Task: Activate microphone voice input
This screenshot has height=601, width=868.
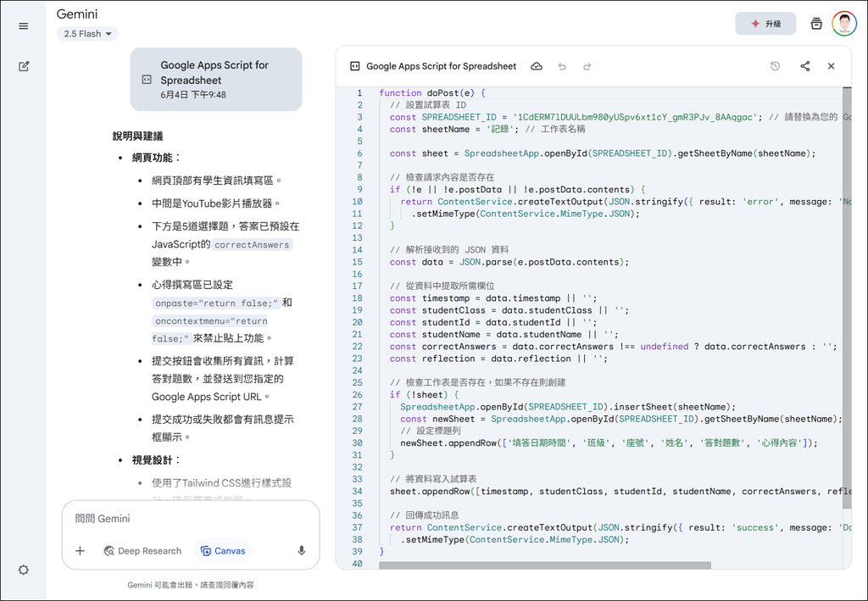Action: [x=301, y=551]
